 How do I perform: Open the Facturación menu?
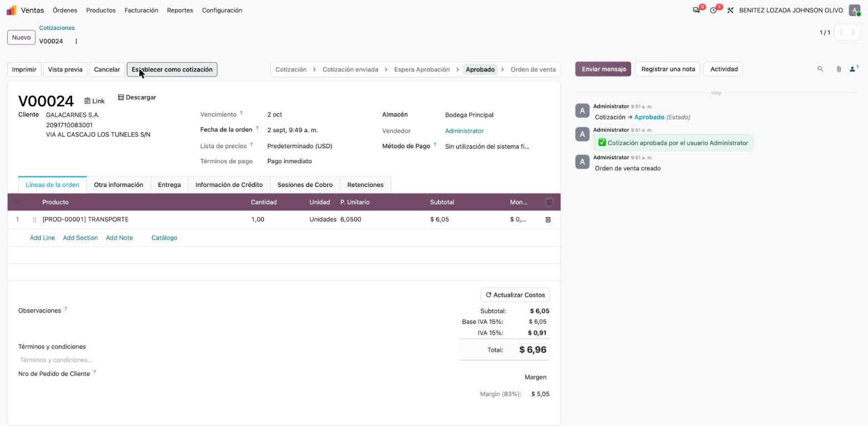click(141, 11)
